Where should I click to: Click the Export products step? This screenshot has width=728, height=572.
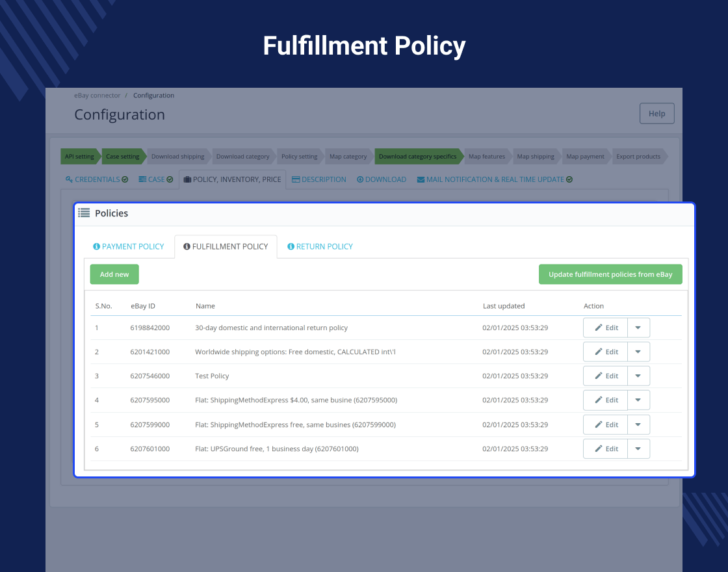tap(638, 157)
